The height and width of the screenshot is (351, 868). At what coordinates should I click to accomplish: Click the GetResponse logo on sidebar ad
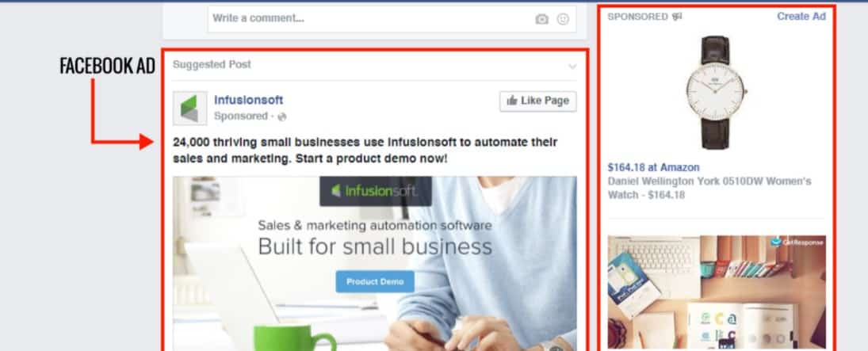tap(797, 242)
